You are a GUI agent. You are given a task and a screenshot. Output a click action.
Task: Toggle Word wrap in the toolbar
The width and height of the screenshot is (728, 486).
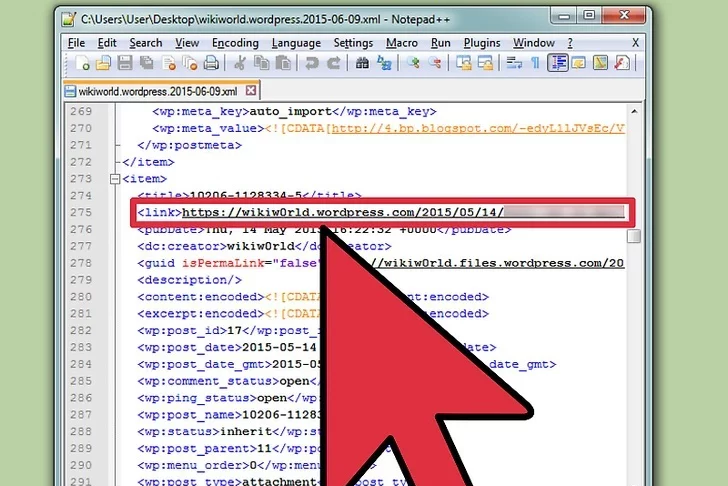click(x=514, y=63)
